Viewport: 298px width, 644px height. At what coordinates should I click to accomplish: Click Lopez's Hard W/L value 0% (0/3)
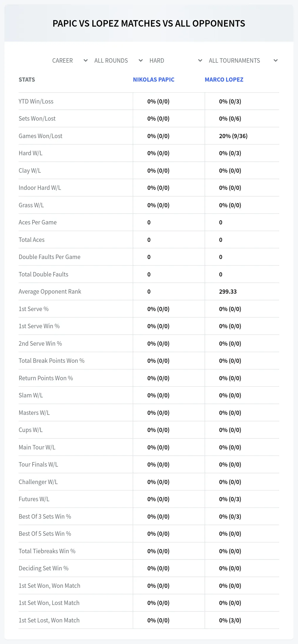click(230, 153)
